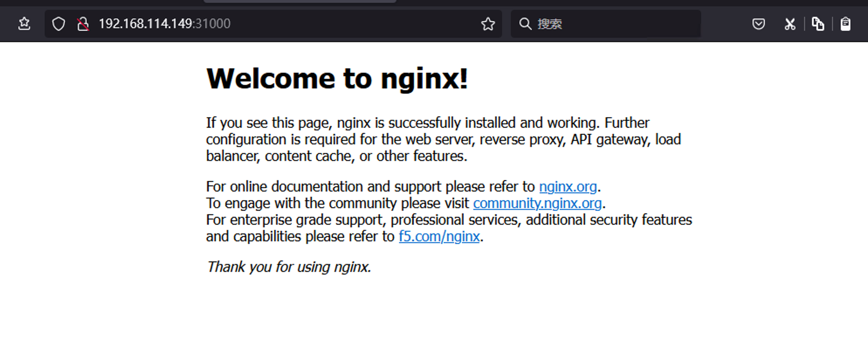
Task: Click the text "To engage with the community"
Action: [x=301, y=203]
